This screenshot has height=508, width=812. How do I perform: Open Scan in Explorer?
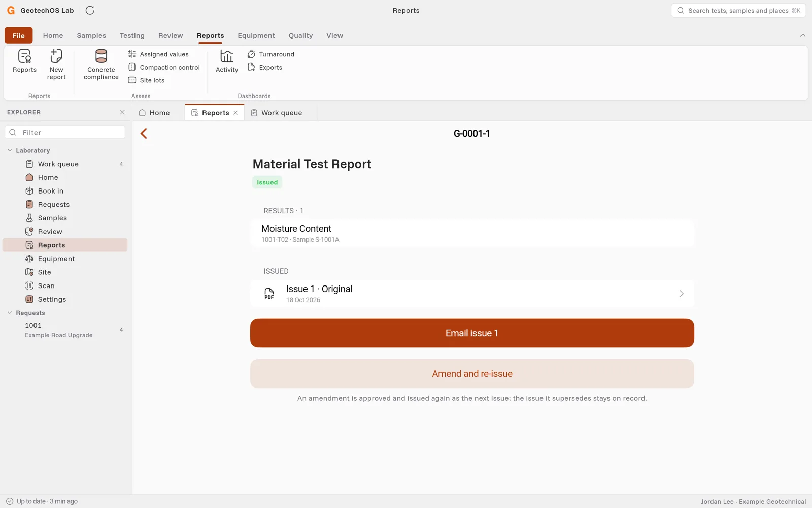click(65, 286)
